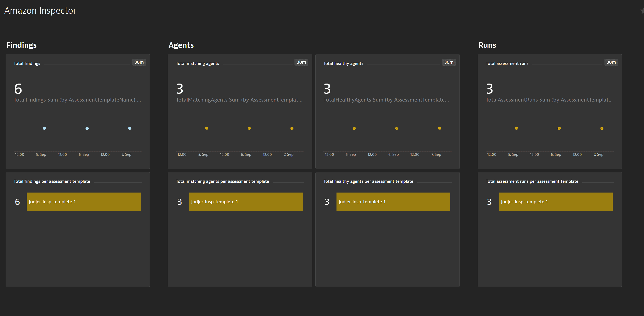Open the Total assessment runs tile title

coord(507,63)
